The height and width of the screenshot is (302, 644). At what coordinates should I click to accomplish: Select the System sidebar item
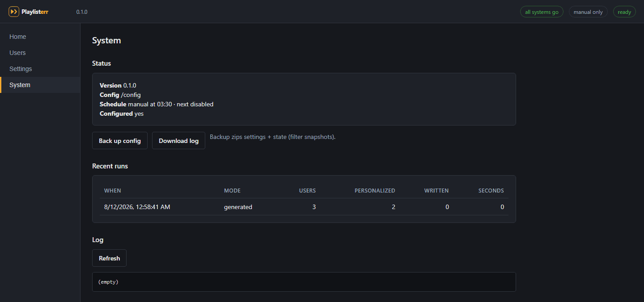coord(40,85)
